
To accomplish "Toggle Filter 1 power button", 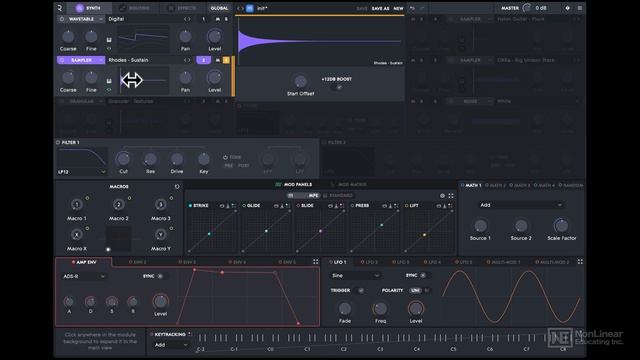I will coord(58,142).
